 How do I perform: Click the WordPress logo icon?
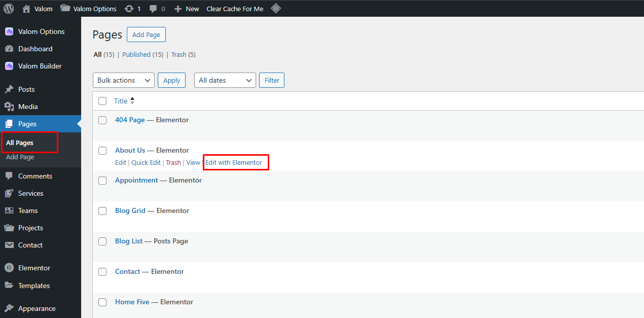tap(9, 9)
